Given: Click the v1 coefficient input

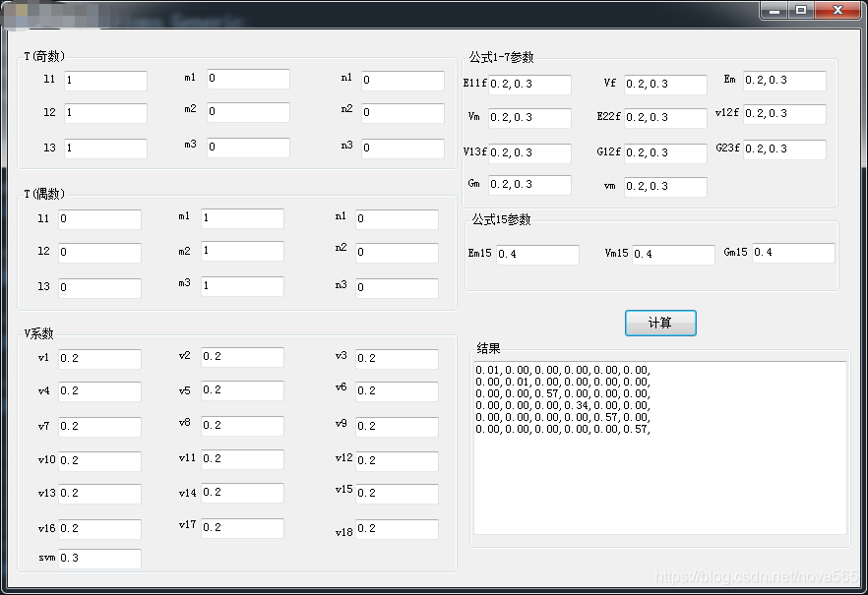Looking at the screenshot, I should (99, 359).
